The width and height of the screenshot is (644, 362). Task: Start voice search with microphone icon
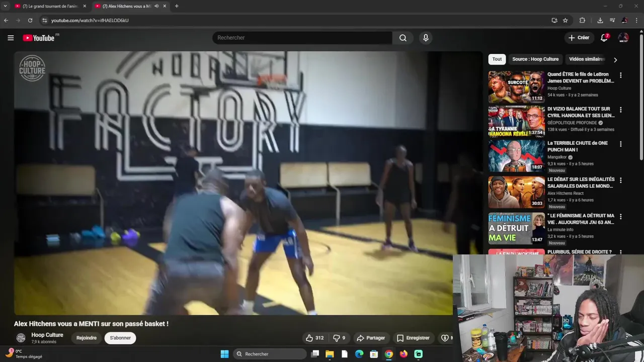(x=426, y=38)
